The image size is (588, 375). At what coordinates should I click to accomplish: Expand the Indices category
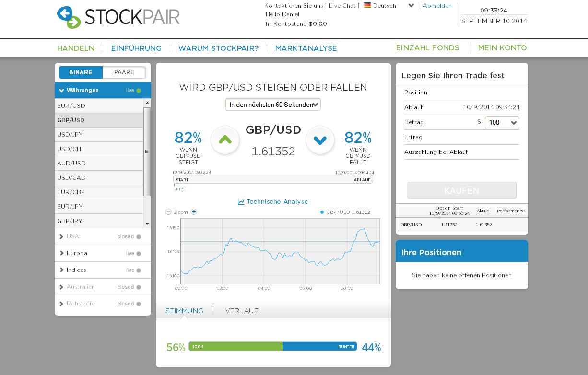click(103, 270)
